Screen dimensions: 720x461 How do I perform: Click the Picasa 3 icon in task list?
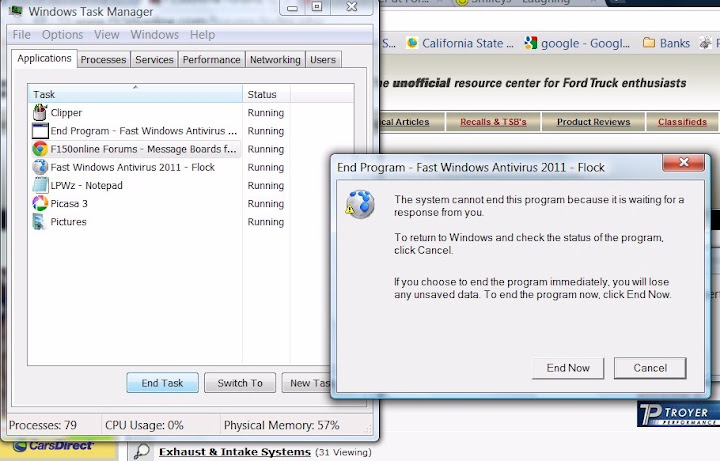40,203
